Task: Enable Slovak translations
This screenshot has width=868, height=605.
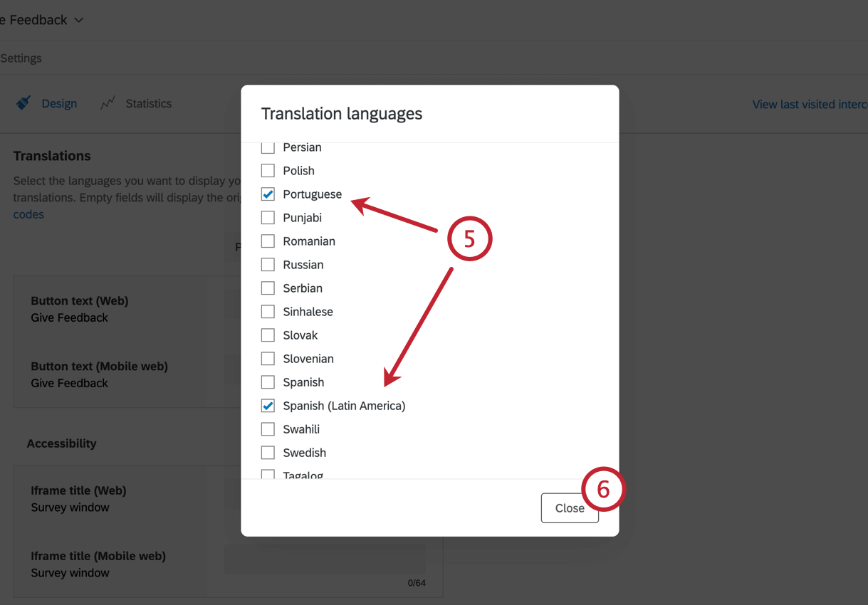Action: (x=268, y=335)
